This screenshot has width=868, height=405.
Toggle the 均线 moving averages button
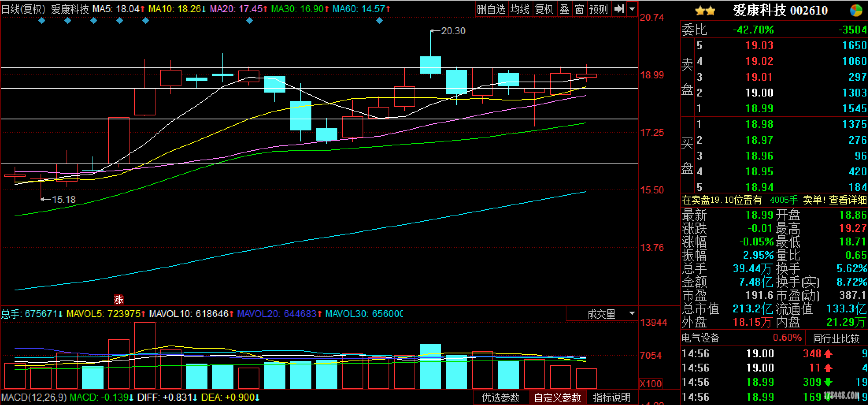520,9
